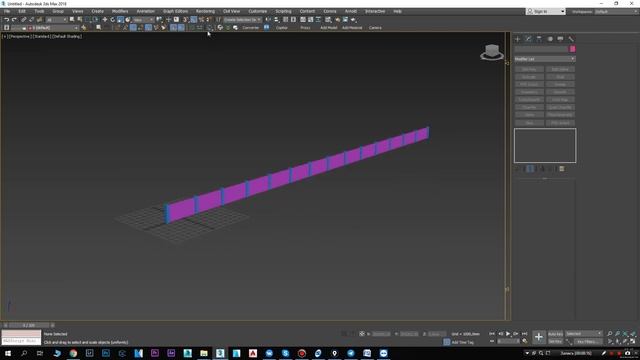
Task: Open Chrome from the Windows taskbar
Action: [73, 353]
